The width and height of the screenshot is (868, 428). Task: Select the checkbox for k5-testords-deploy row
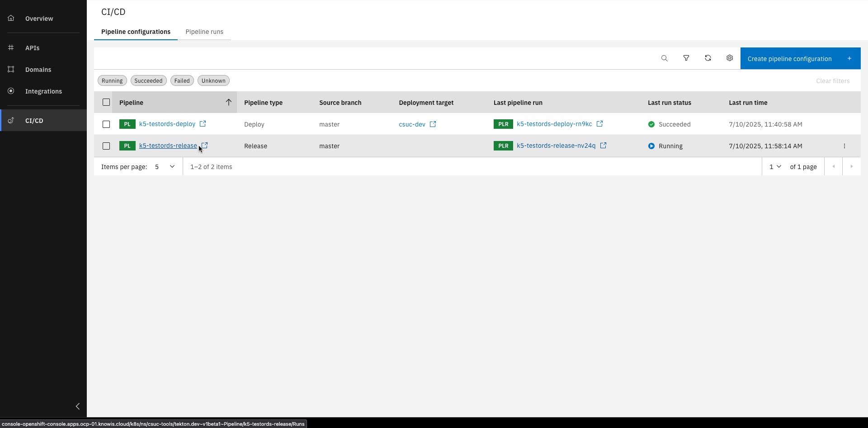pos(106,124)
